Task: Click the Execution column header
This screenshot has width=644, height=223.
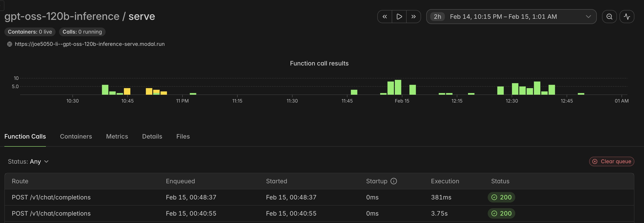Action: point(445,181)
